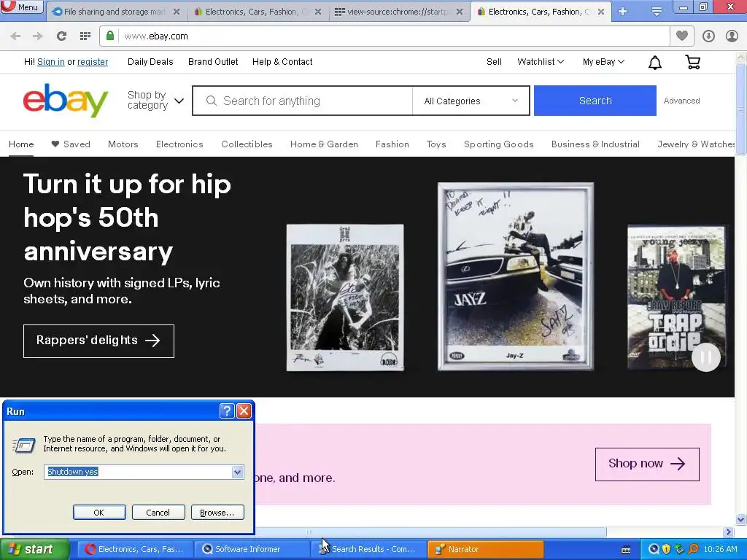Open the Electronics category
747x560 pixels.
(179, 144)
